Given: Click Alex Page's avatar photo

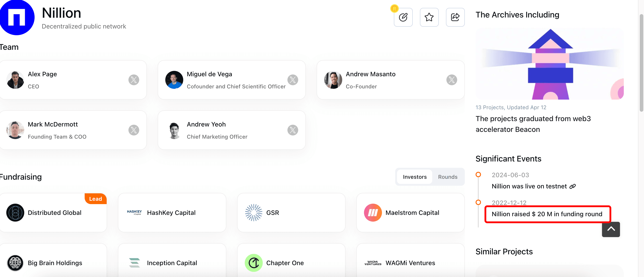Looking at the screenshot, I should (15, 80).
